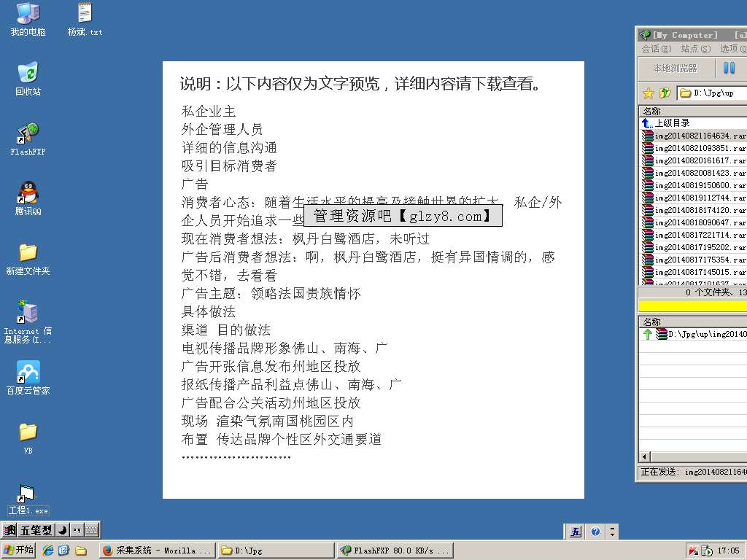Launch the 百度云管家 desktop shortcut

28,378
